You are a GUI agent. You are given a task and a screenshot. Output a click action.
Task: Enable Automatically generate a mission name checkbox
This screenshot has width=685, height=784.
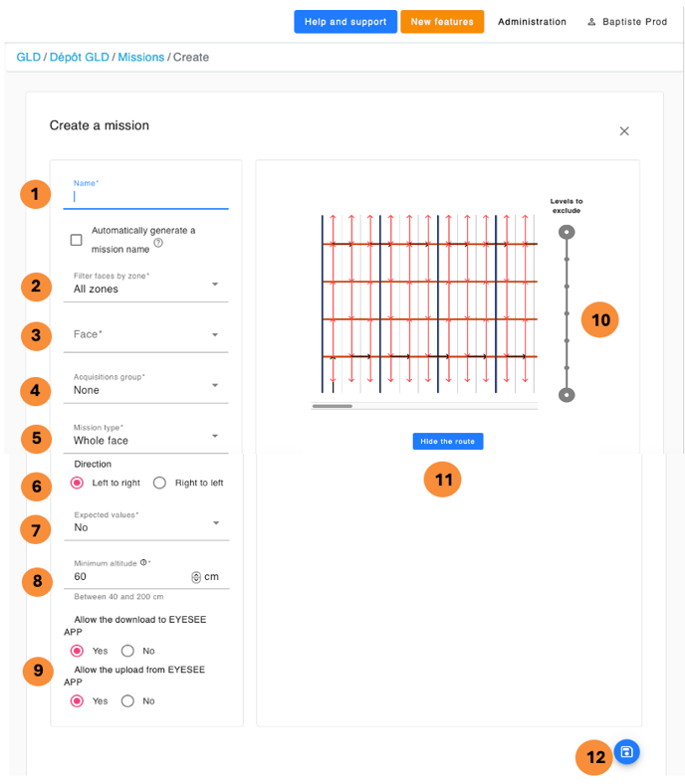click(x=77, y=240)
